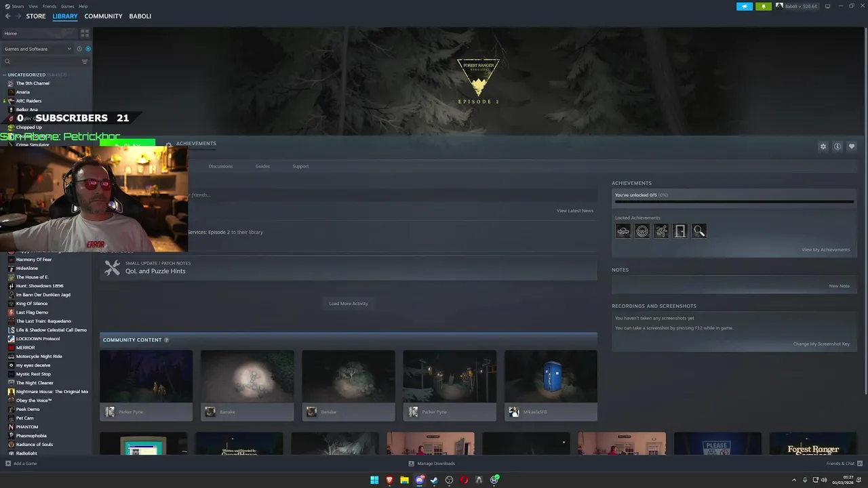
Task: Toggle Big Picture mode icon
Action: pos(827,6)
